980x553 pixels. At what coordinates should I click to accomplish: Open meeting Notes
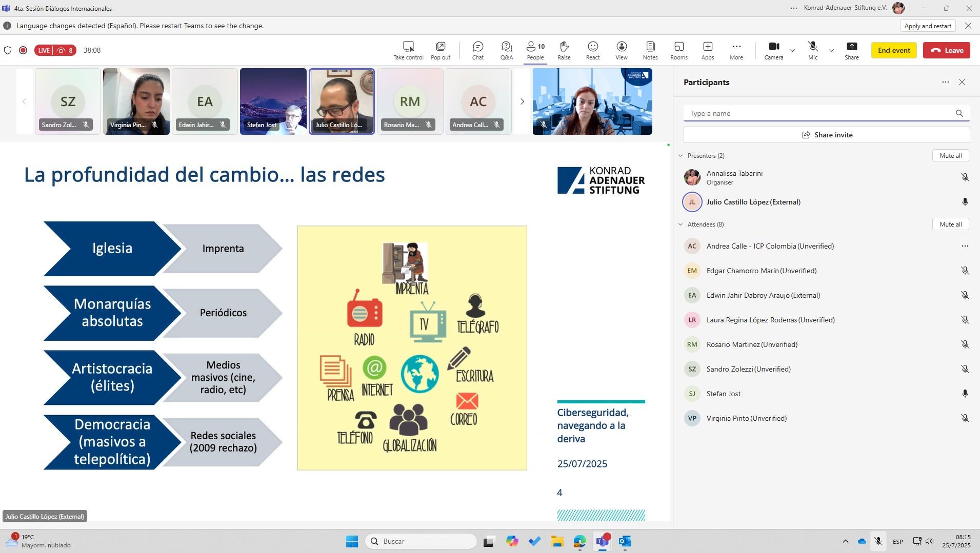pyautogui.click(x=650, y=50)
